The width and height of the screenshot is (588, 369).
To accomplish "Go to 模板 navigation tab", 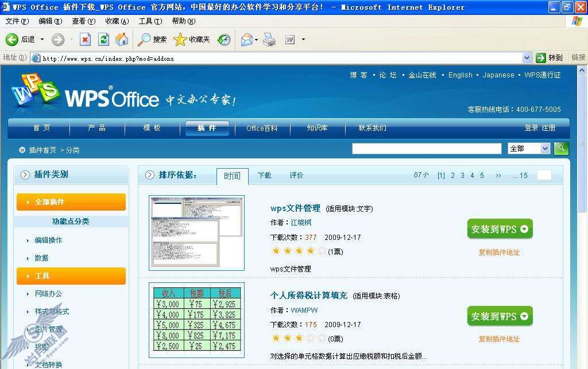I will pyautogui.click(x=152, y=128).
